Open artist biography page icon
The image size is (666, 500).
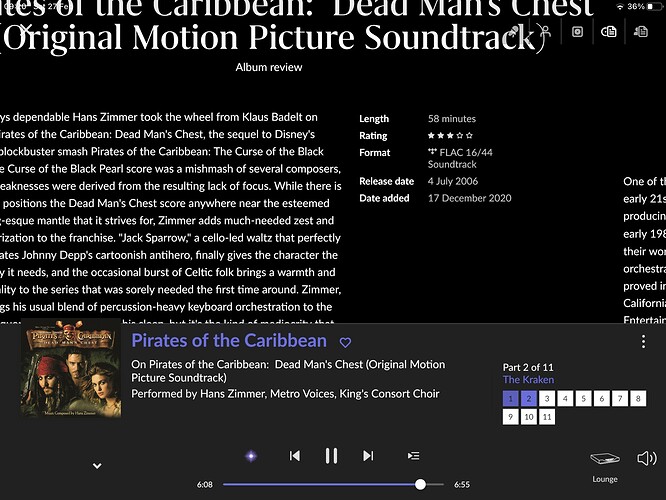click(x=641, y=32)
